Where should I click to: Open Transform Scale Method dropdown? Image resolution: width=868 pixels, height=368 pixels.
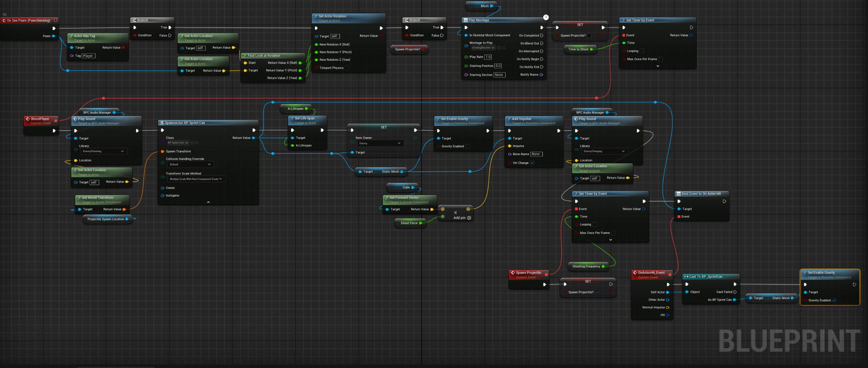195,179
